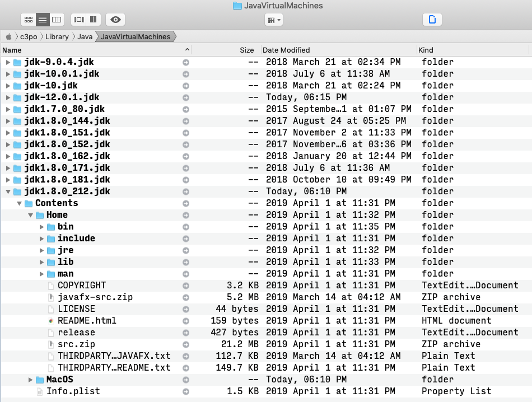Click the "HTML document" kind text

click(456, 321)
